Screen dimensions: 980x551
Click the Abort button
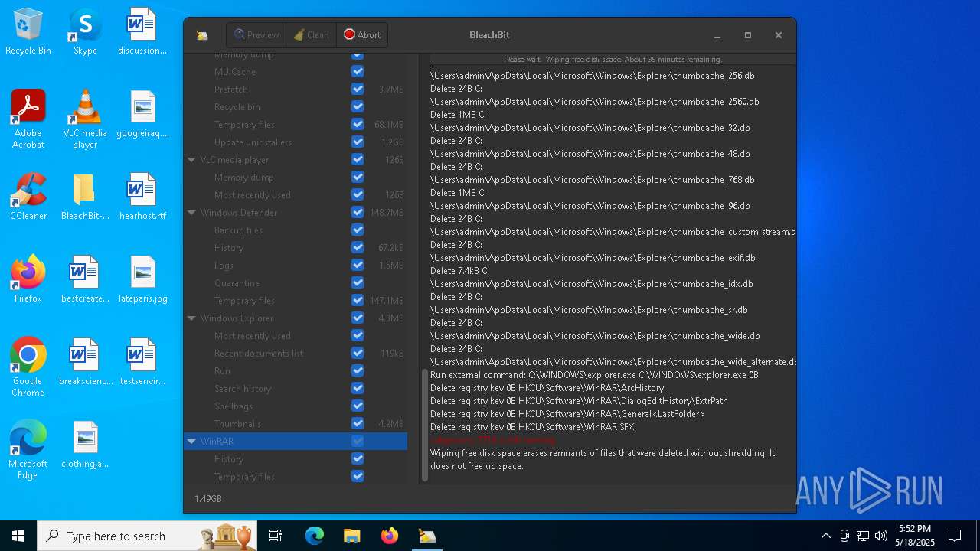[x=362, y=35]
